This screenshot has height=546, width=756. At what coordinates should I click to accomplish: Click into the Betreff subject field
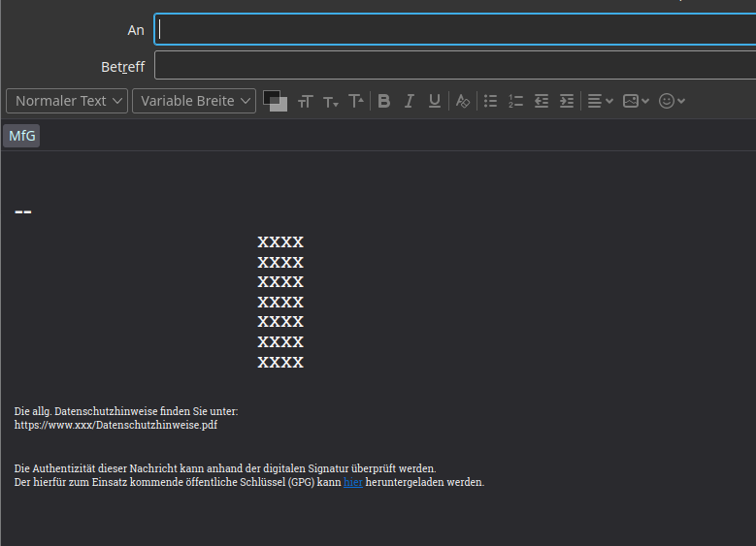[454, 66]
